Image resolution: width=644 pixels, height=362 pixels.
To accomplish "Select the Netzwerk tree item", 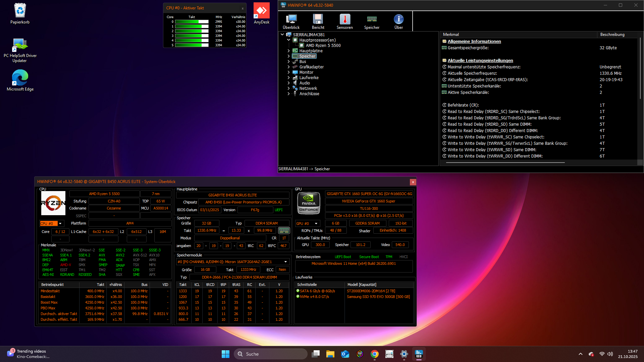I will point(308,88).
